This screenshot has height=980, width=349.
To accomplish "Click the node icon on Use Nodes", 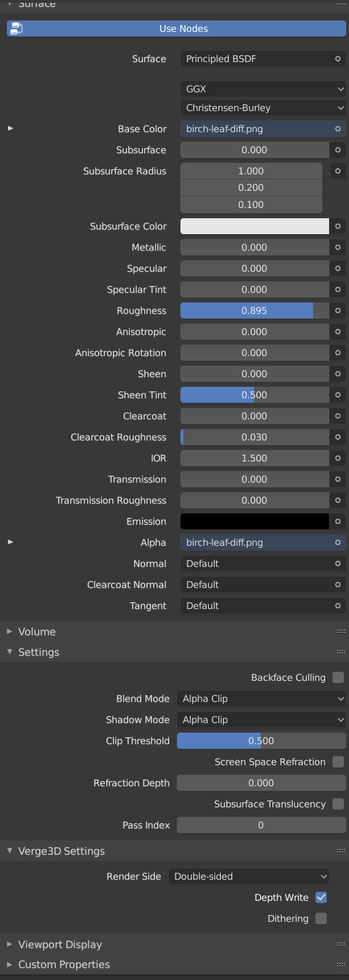I will (x=17, y=28).
